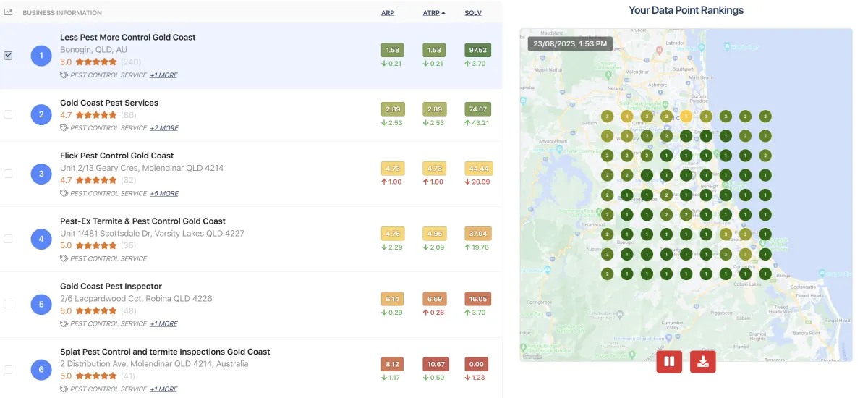Click the 4.95 ATRP value badge

click(435, 234)
